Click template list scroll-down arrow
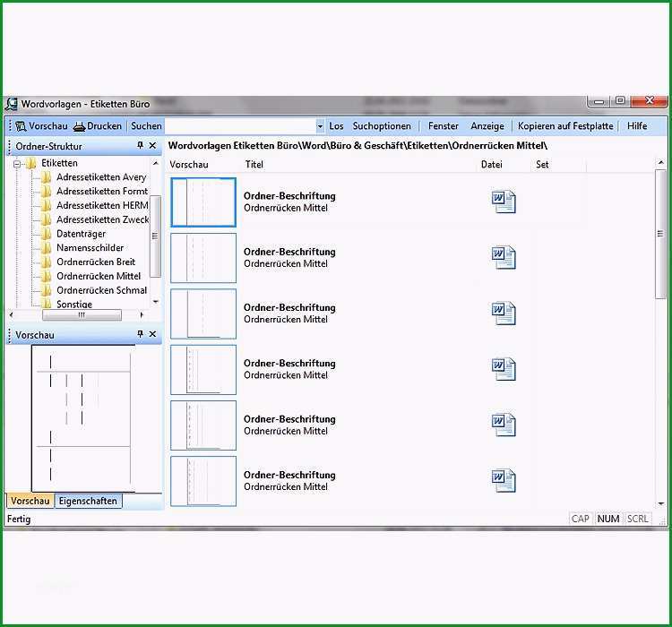This screenshot has width=672, height=627. tap(660, 504)
